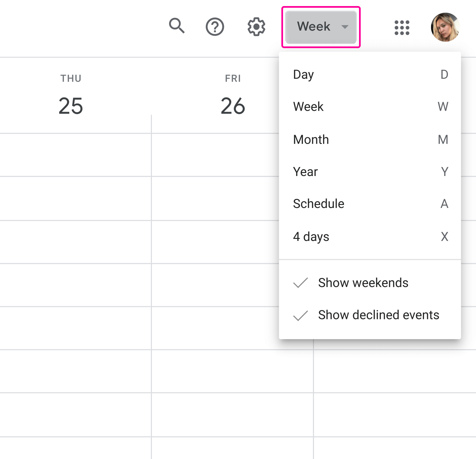Screen dimensions: 476x459
Task: Open the Google apps grid
Action: [402, 28]
